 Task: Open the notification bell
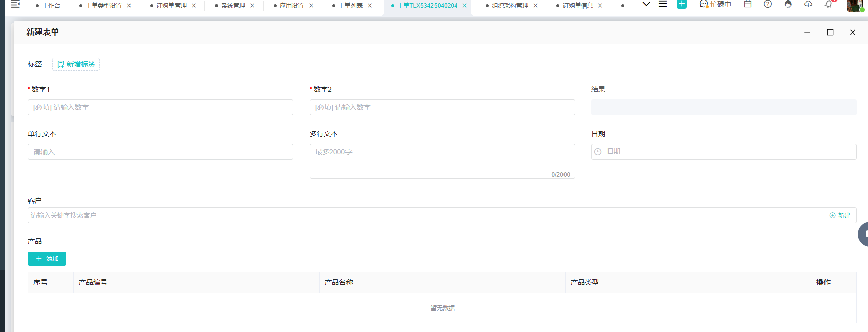pyautogui.click(x=829, y=4)
